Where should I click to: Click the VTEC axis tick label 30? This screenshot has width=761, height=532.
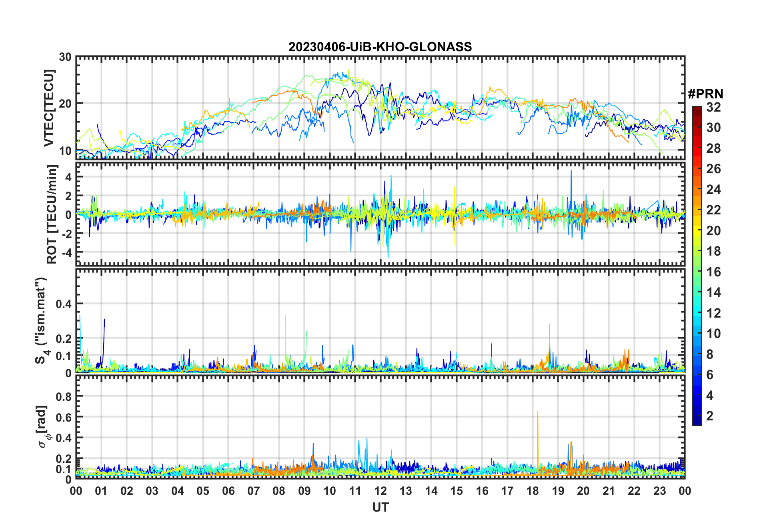[65, 57]
